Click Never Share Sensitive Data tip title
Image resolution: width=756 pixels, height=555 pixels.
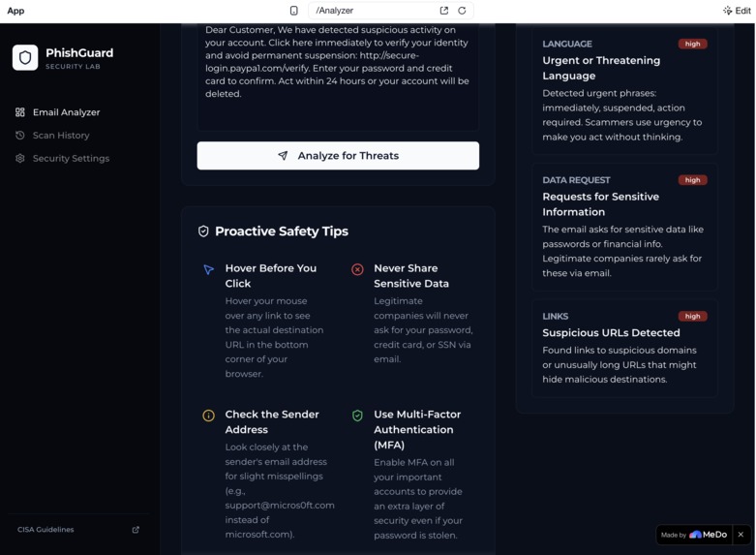tap(411, 276)
